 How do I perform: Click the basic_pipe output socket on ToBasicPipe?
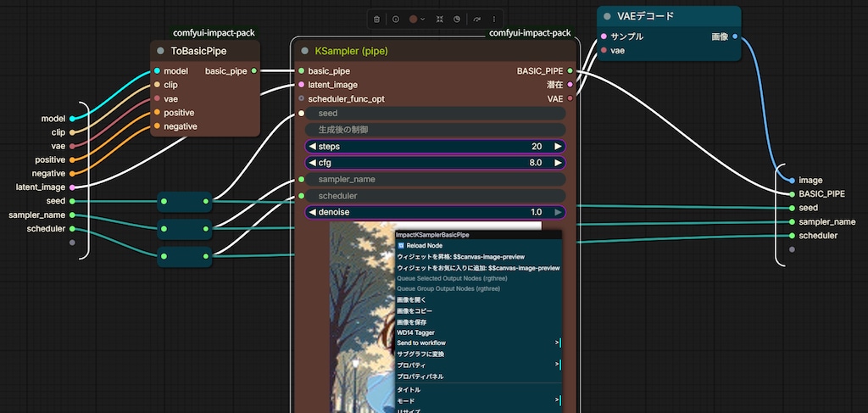(253, 71)
